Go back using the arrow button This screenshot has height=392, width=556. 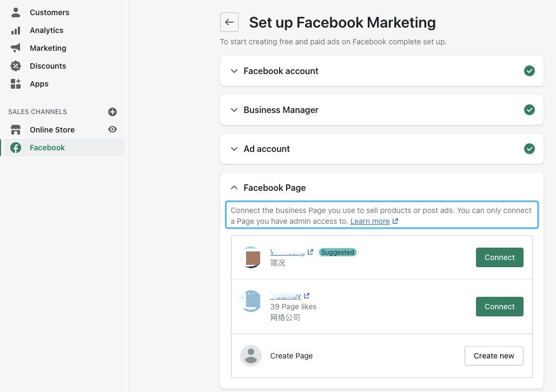(x=229, y=22)
